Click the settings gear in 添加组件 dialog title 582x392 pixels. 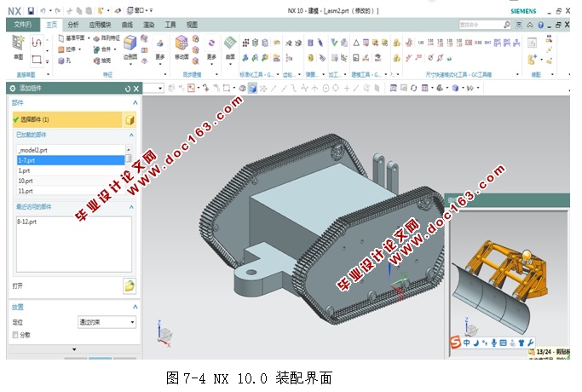(x=13, y=89)
